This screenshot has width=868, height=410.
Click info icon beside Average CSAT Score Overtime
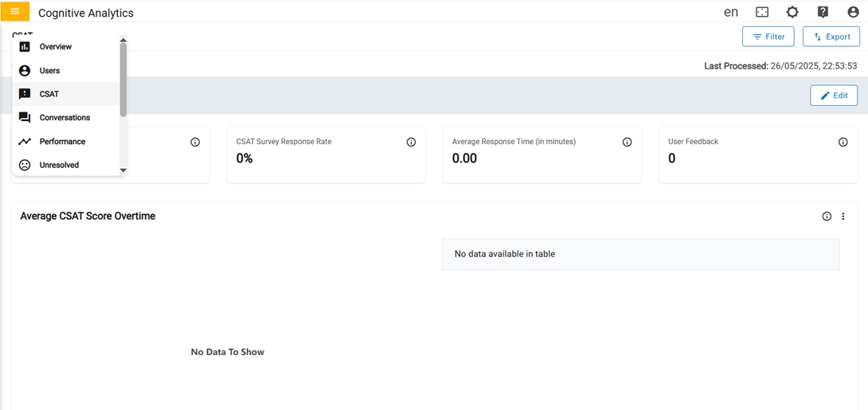pyautogui.click(x=827, y=217)
